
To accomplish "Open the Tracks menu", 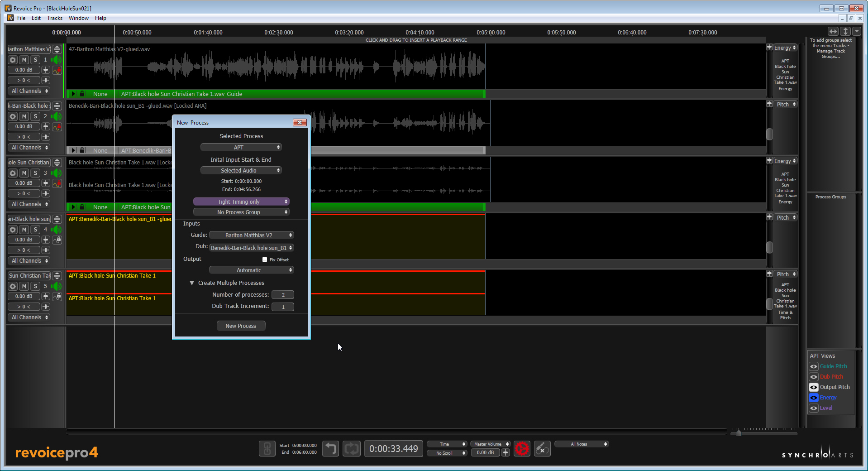I will [x=55, y=18].
